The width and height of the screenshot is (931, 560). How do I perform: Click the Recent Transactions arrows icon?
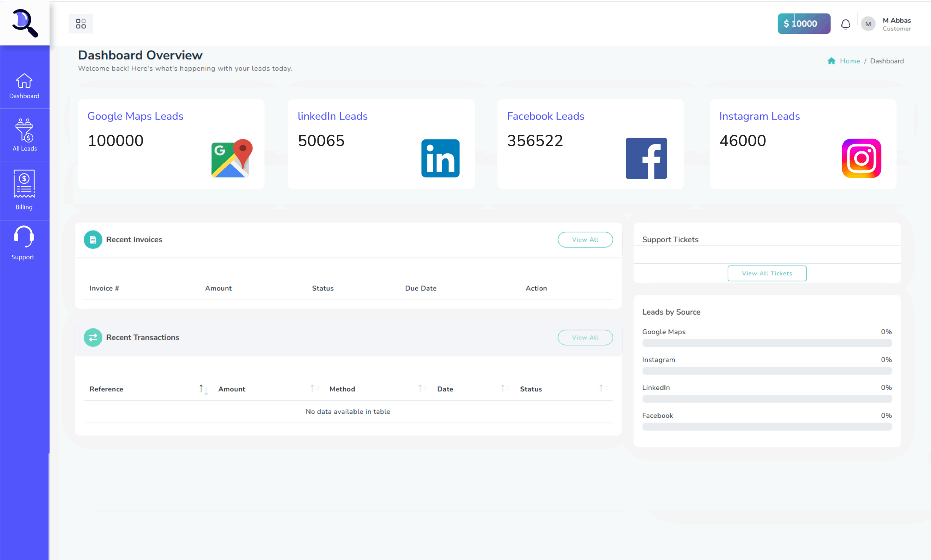pos(93,337)
